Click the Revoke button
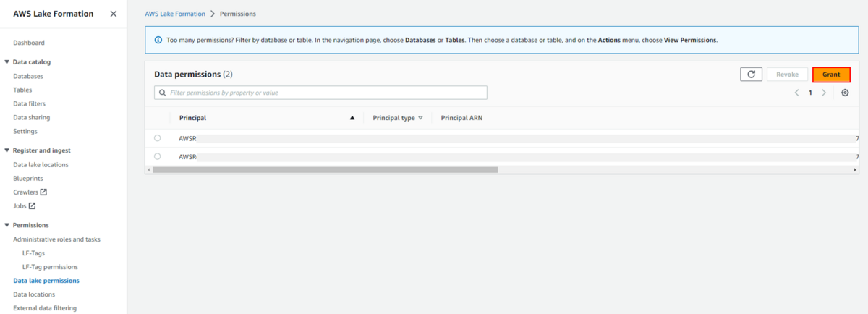Viewport: 868px width, 314px height. [x=788, y=75]
